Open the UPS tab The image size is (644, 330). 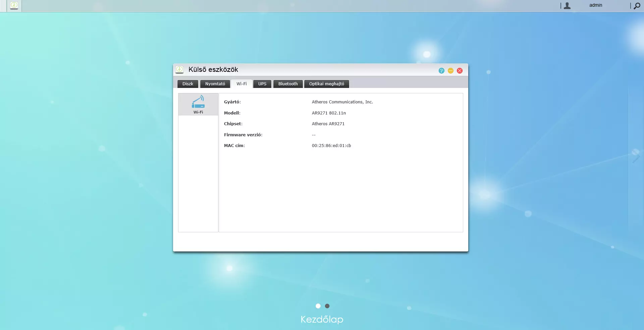click(262, 84)
